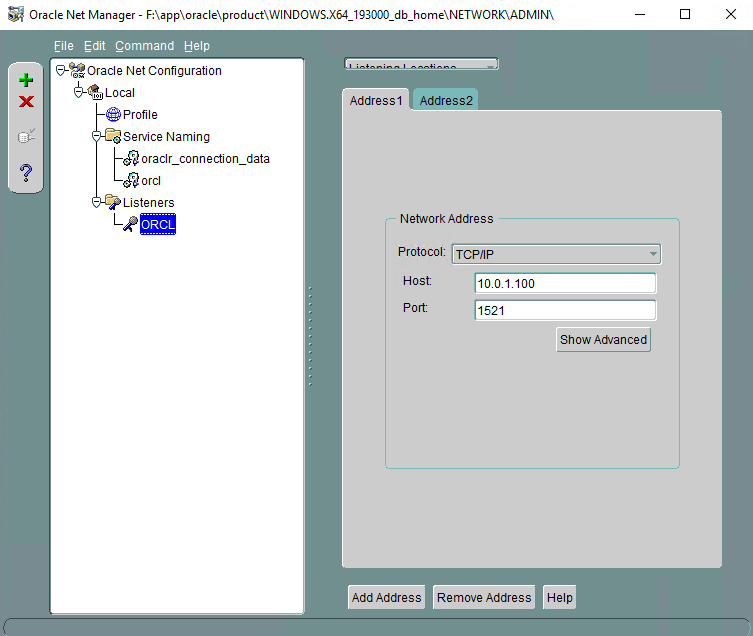Select the ORCL listener tree item
The image size is (753, 636).
click(x=158, y=224)
